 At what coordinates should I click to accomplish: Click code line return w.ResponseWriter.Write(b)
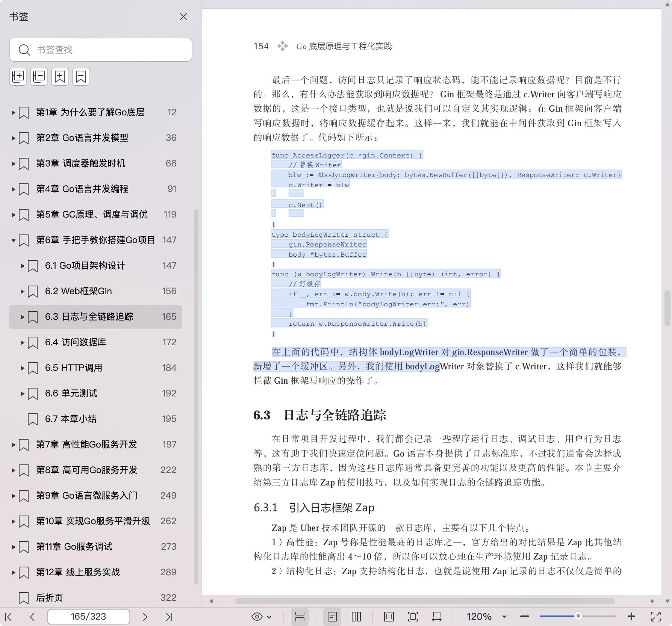tap(357, 324)
